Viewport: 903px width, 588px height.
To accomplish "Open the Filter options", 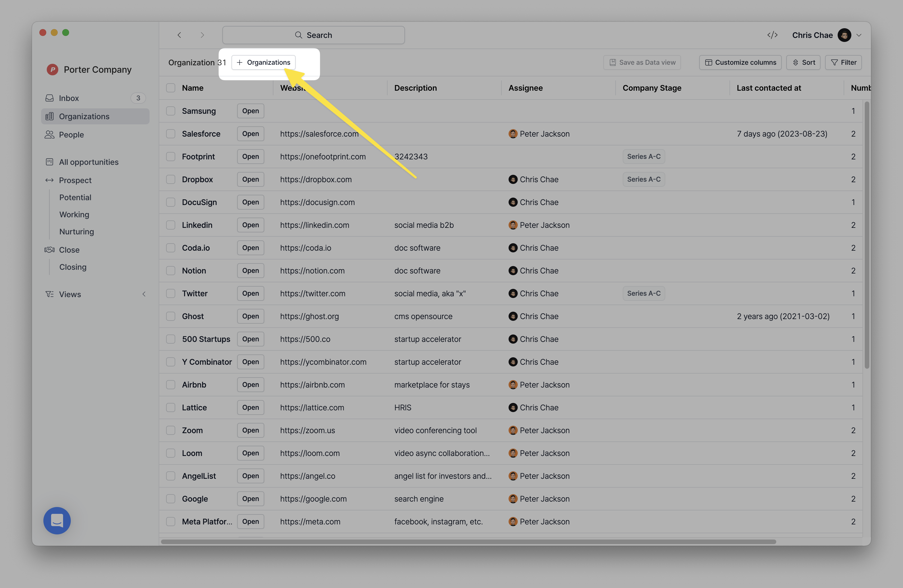I will coord(843,62).
